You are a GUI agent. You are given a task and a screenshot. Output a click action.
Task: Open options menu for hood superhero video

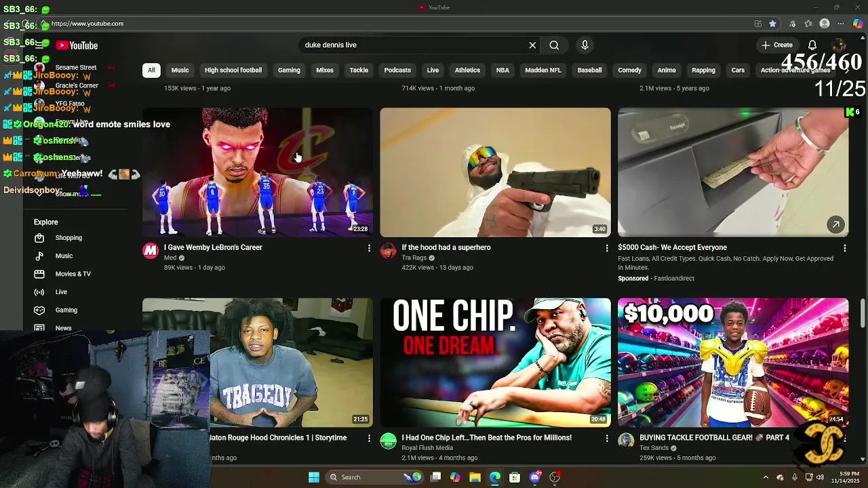[607, 248]
